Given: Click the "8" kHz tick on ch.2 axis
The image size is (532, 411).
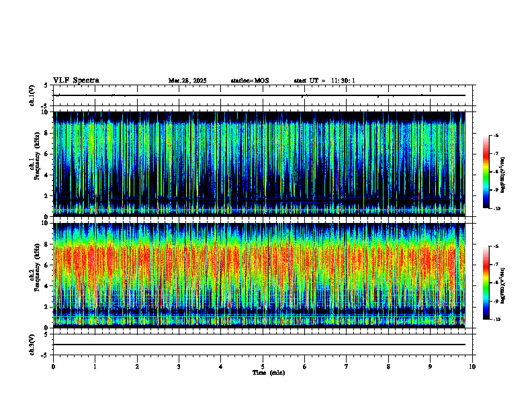Looking at the screenshot, I should tap(47, 244).
